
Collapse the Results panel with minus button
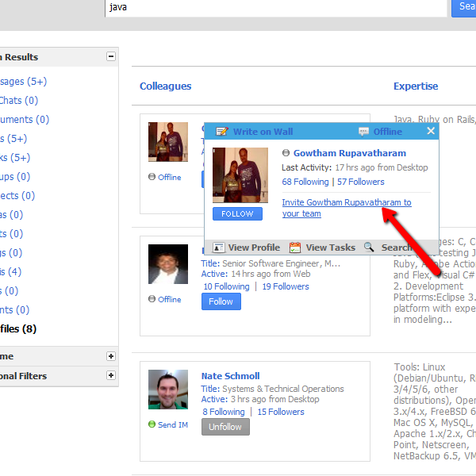point(111,56)
